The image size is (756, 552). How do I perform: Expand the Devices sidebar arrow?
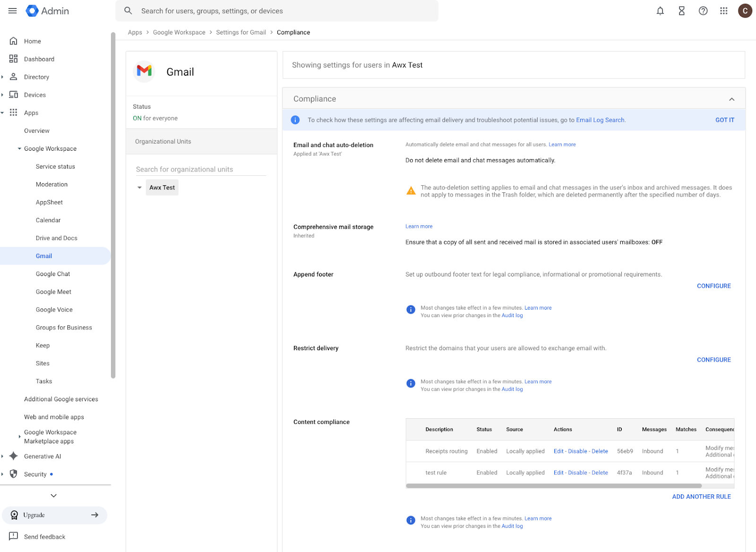(2, 95)
